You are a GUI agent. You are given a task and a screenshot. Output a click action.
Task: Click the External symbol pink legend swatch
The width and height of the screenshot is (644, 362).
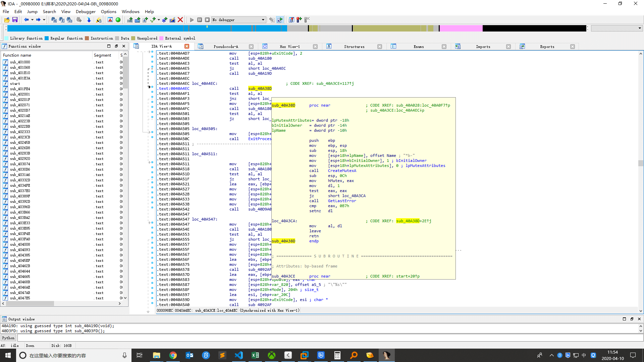161,38
